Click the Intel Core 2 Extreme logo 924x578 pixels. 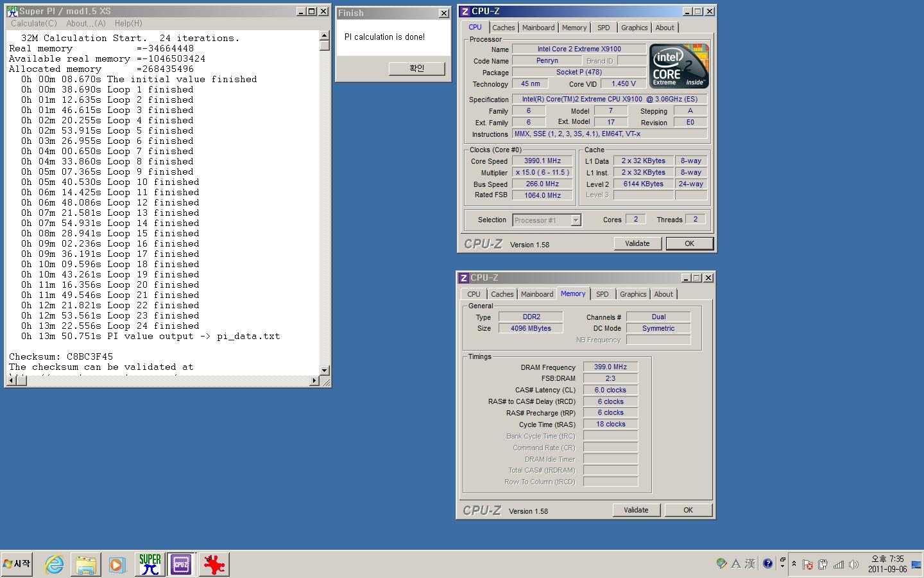[x=679, y=66]
